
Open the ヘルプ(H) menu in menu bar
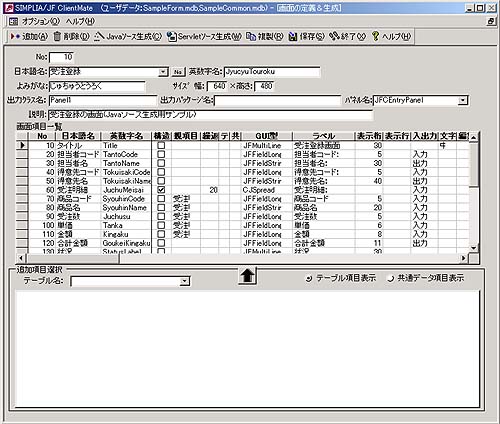[80, 21]
